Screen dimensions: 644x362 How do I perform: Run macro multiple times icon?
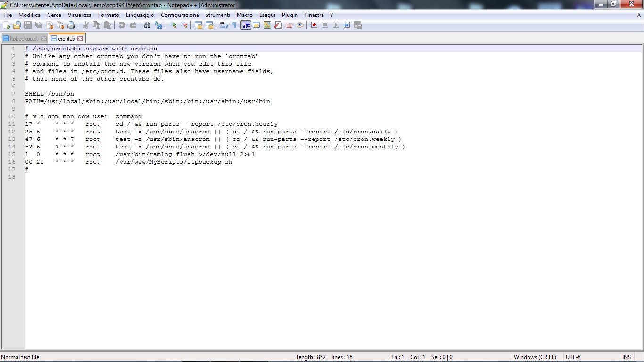point(347,25)
